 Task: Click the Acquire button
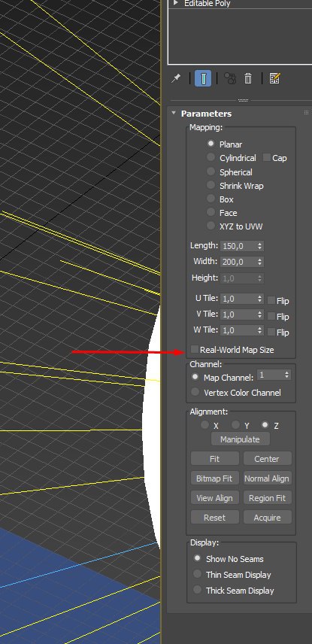point(267,518)
